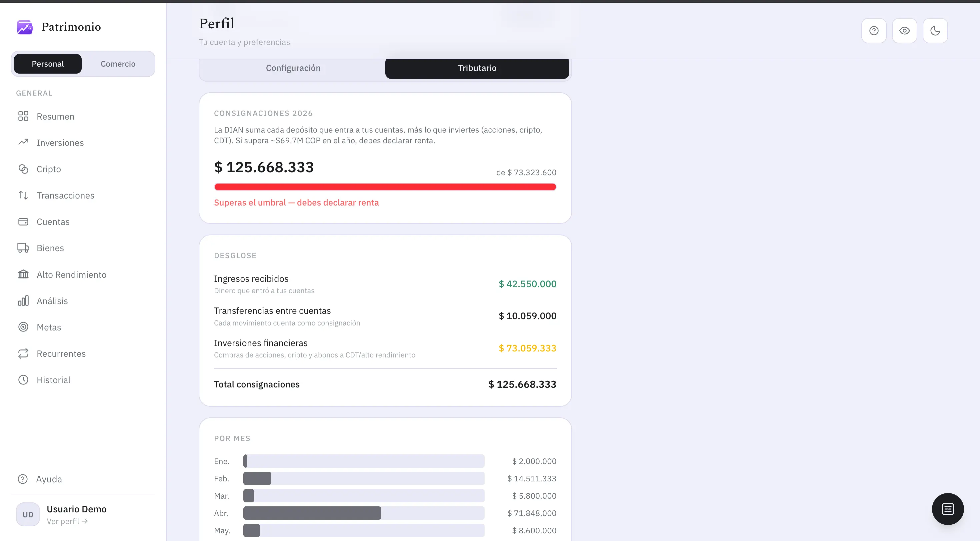This screenshot has width=980, height=541.
Task: Click the red consignaciones progress bar
Action: [x=385, y=187]
